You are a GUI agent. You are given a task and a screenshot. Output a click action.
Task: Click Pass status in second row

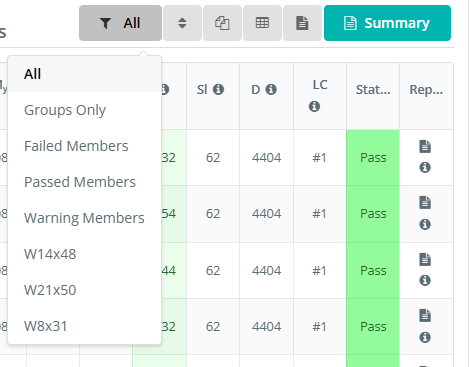click(x=373, y=213)
